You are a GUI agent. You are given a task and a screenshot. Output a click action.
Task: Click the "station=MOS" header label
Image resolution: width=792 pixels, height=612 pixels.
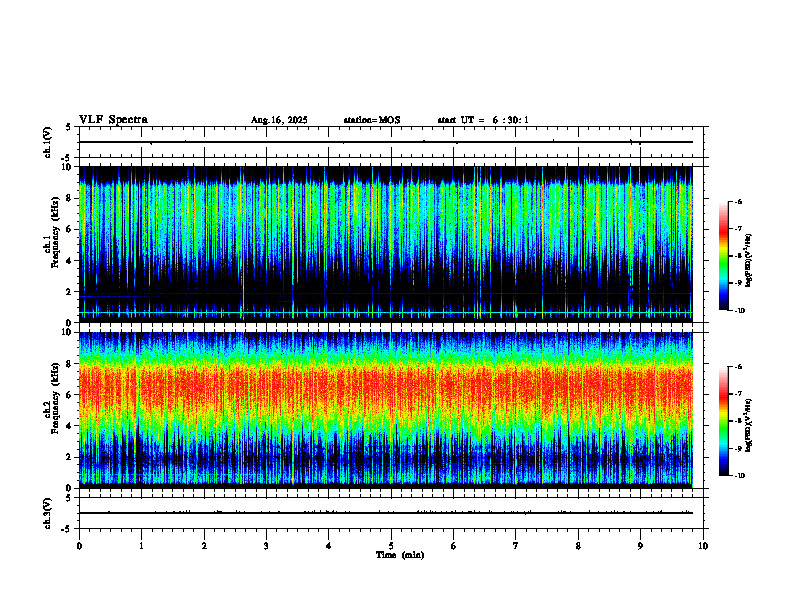click(372, 120)
